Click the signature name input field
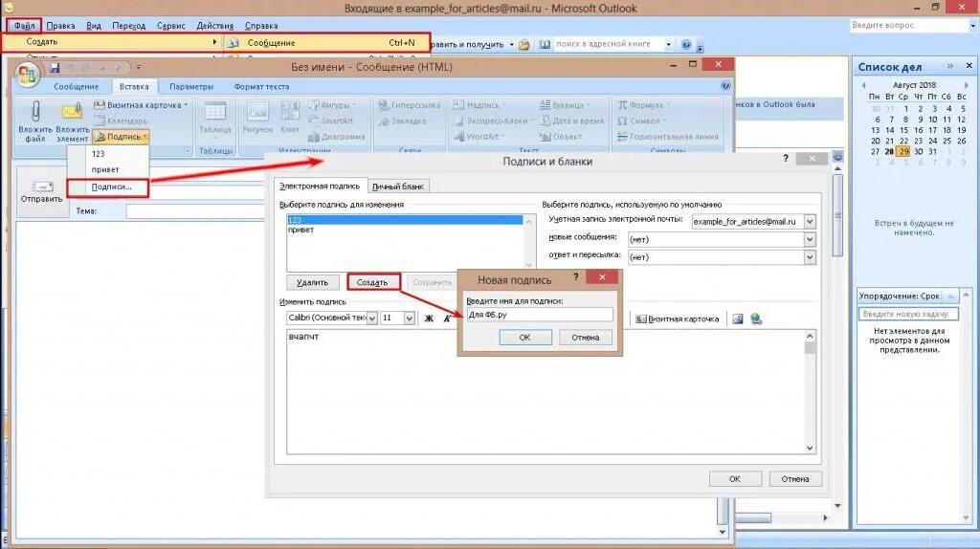Viewport: 980px width, 549px height. (540, 315)
